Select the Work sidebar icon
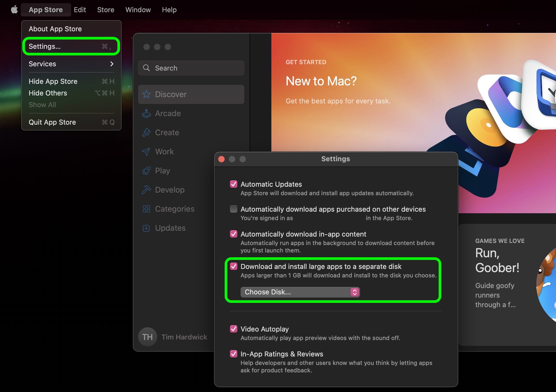 point(146,151)
